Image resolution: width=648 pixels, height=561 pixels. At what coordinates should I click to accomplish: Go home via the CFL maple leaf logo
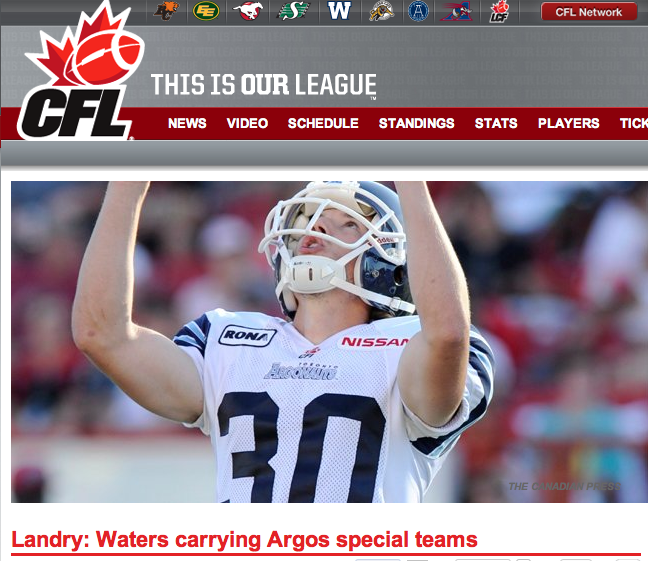81,71
